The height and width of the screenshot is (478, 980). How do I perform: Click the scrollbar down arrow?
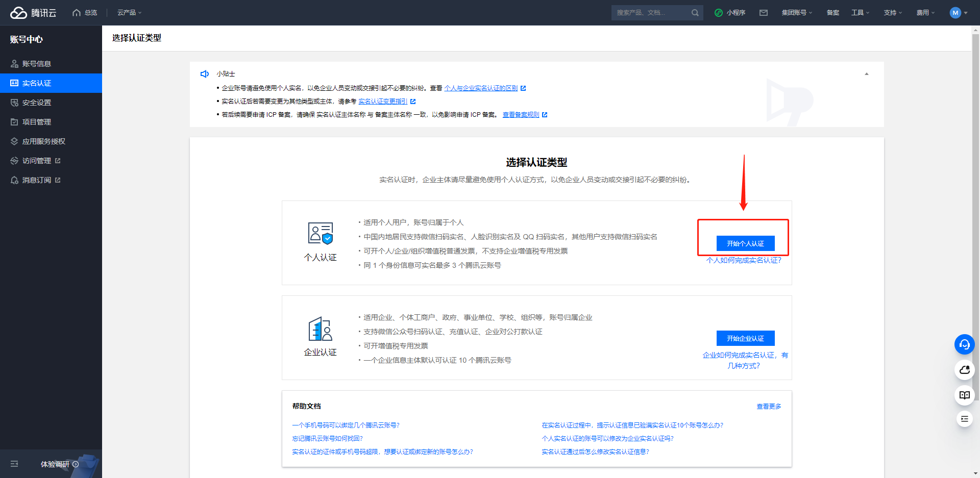click(975, 474)
